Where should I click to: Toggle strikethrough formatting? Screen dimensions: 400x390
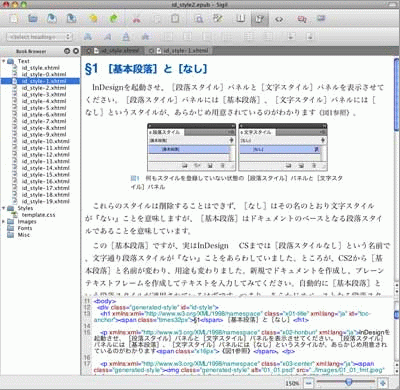(x=145, y=37)
